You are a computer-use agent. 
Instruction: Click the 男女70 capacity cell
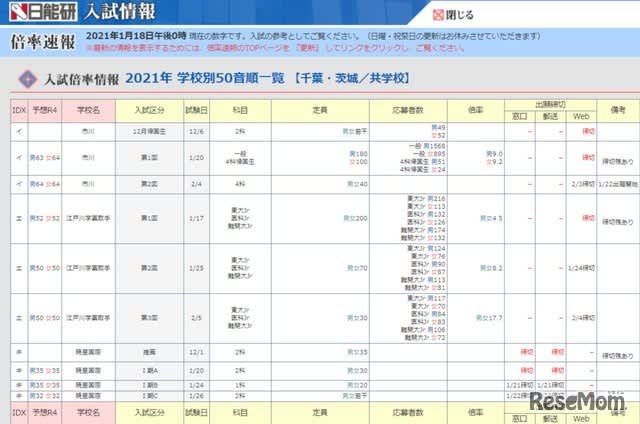[320, 269]
